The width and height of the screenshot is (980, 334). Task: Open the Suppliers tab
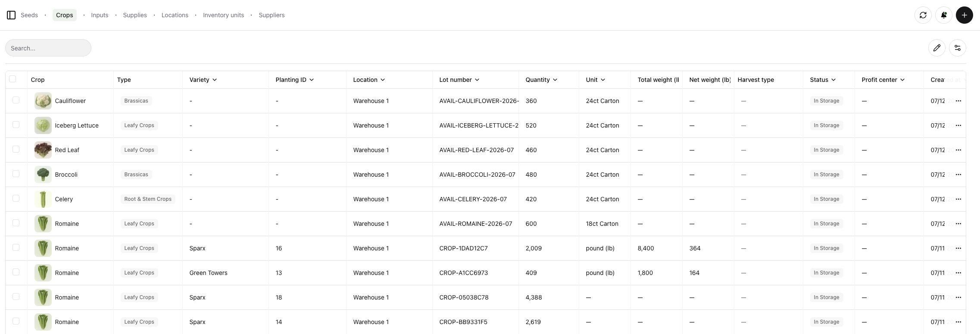272,15
